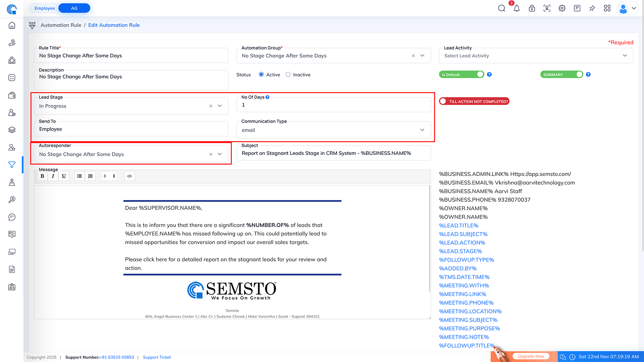Click the Subject input field

(x=333, y=153)
